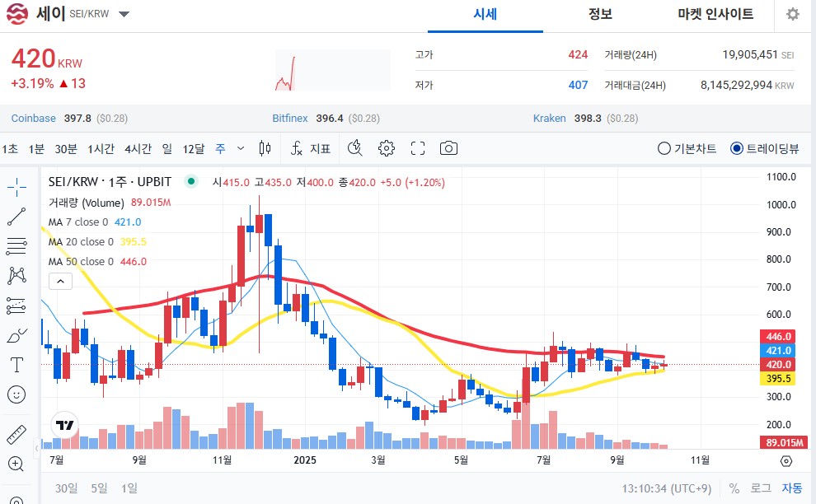816x504 pixels.
Task: Toggle fullscreen chart mode
Action: point(417,149)
